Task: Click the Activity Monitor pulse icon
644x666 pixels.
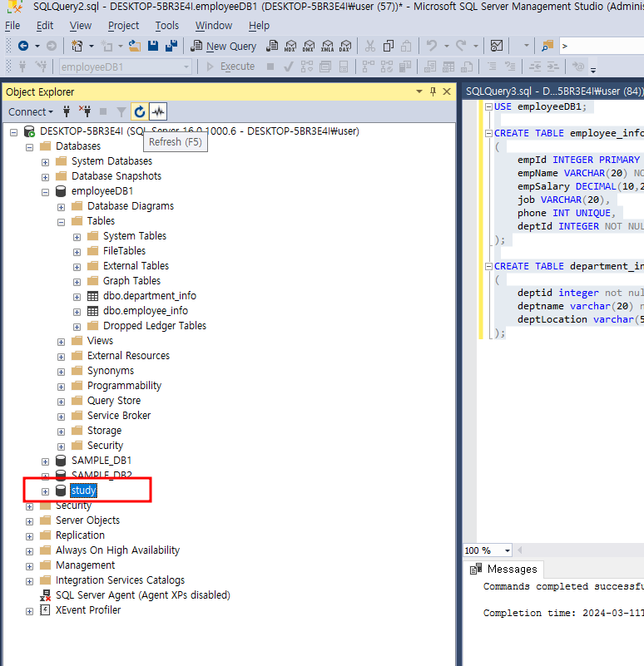Action: (158, 111)
